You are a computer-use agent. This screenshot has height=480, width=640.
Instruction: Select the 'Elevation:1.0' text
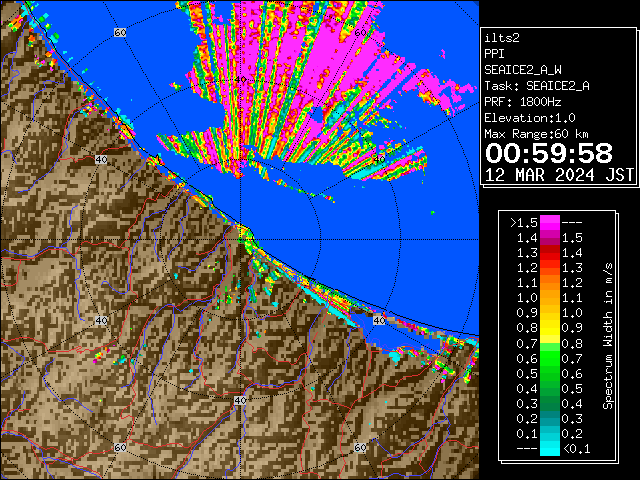coord(530,118)
